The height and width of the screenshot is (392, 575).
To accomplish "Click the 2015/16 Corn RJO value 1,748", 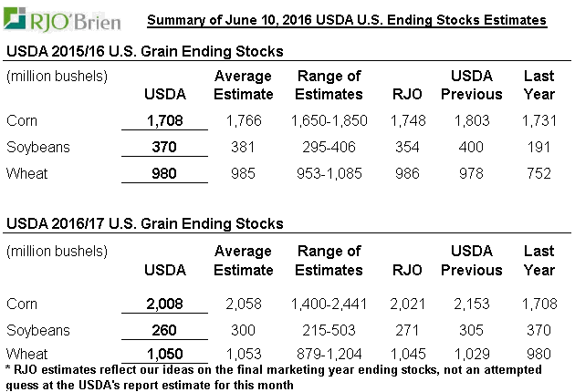I will (x=407, y=120).
